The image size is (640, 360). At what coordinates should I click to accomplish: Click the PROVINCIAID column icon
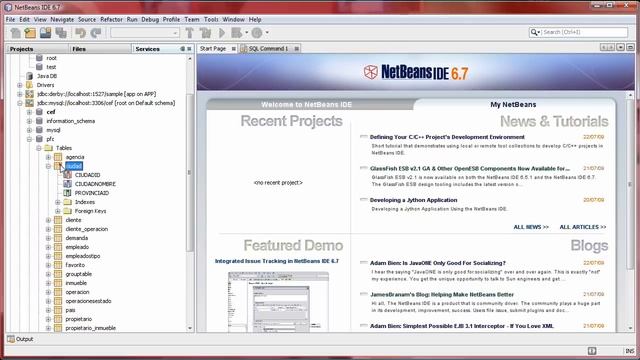tap(67, 193)
